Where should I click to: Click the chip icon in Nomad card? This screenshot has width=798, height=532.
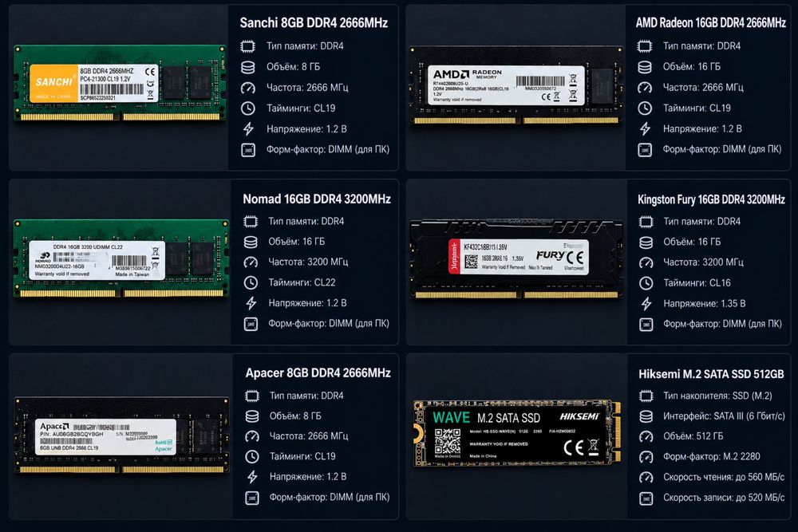click(251, 221)
